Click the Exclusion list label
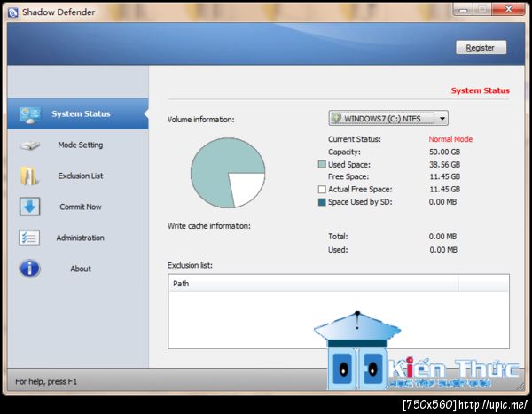The image size is (532, 414). (x=190, y=265)
